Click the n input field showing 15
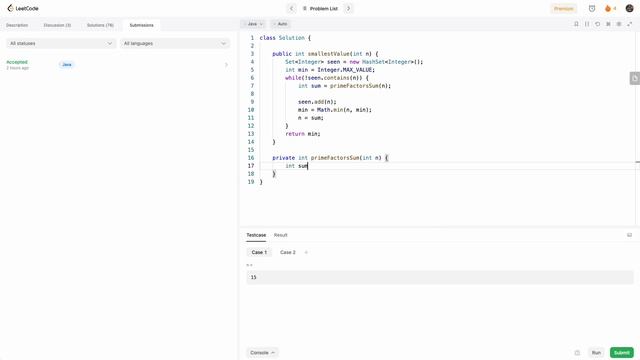Image resolution: width=640 pixels, height=360 pixels. click(440, 277)
